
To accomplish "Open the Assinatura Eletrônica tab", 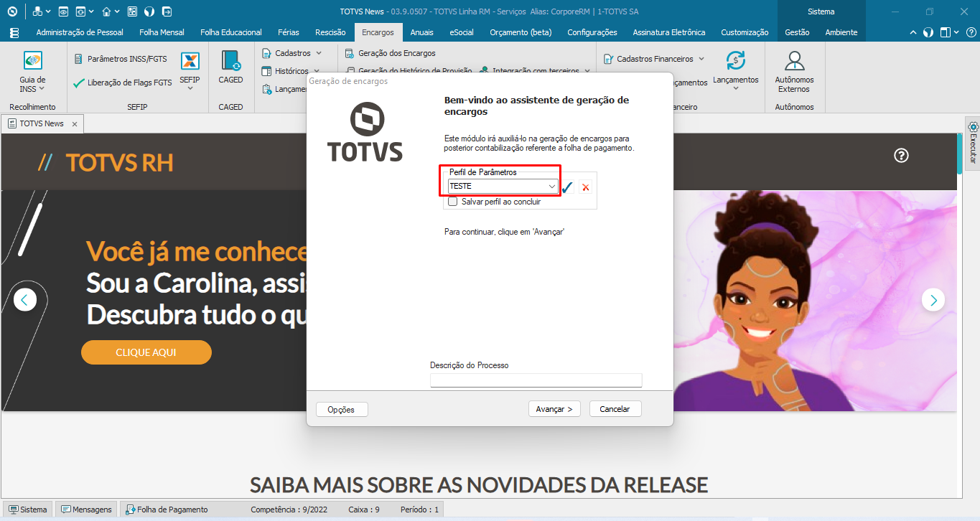I will [669, 32].
